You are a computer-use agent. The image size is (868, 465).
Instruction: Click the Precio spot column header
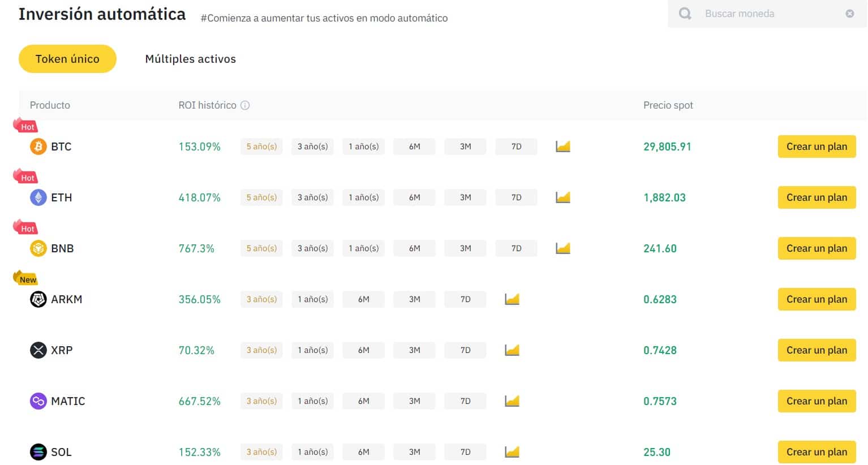(x=668, y=105)
